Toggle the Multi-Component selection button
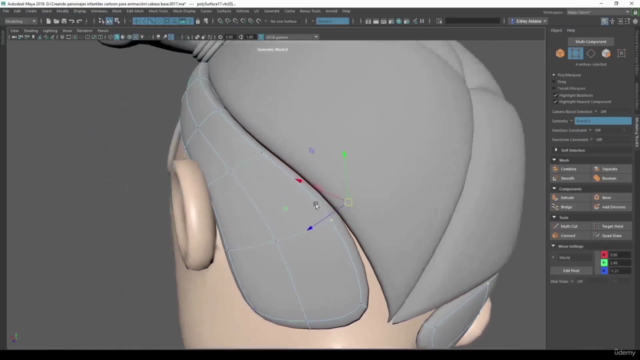The image size is (640, 360). (x=591, y=42)
